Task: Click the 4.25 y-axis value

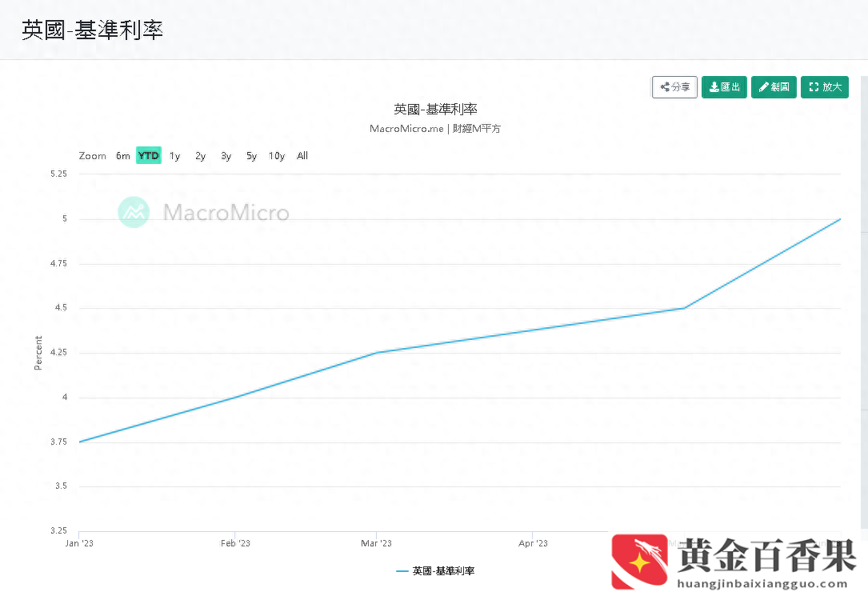Action: tap(58, 353)
